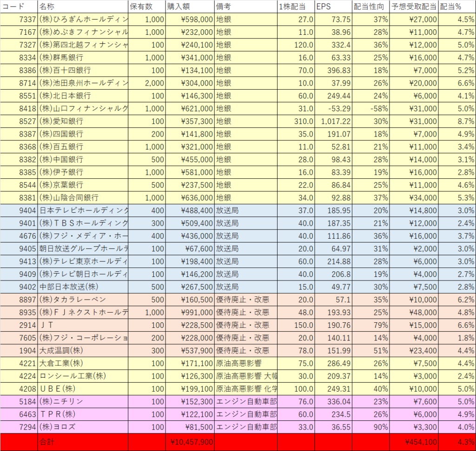Viewport: 476px width, 451px height.
Task: Select the 愛知銀行 name cell
Action: coord(83,121)
